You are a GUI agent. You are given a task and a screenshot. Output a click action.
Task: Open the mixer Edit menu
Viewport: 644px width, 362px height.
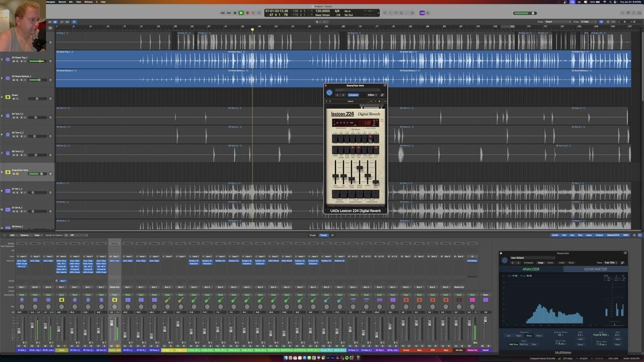click(x=13, y=235)
